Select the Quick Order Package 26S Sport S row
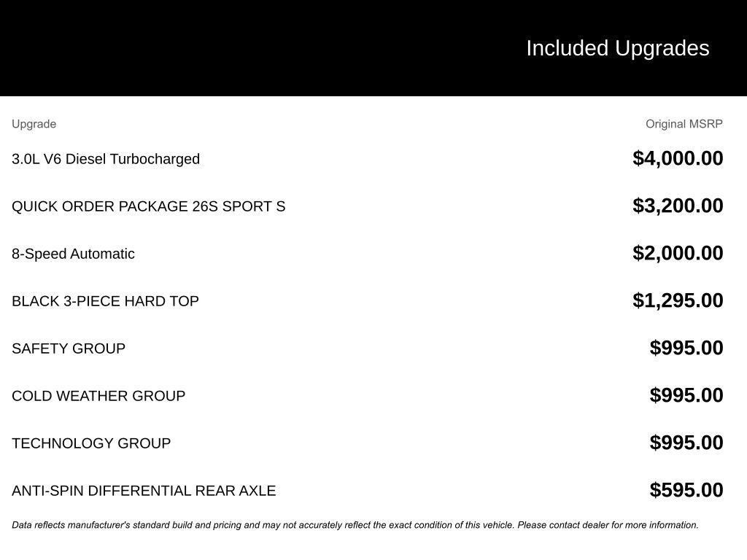 148,206
